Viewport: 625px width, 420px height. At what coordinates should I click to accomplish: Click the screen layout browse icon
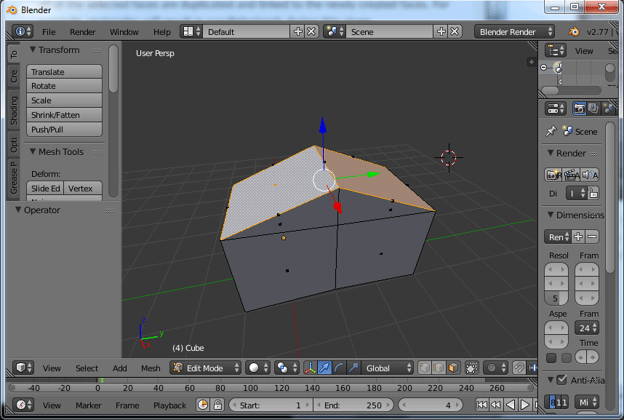coord(191,32)
